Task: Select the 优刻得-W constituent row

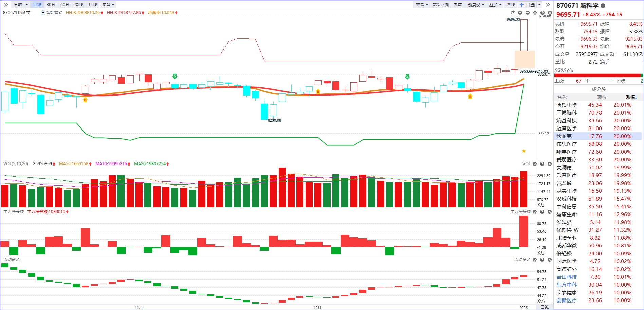Action: [x=598, y=230]
